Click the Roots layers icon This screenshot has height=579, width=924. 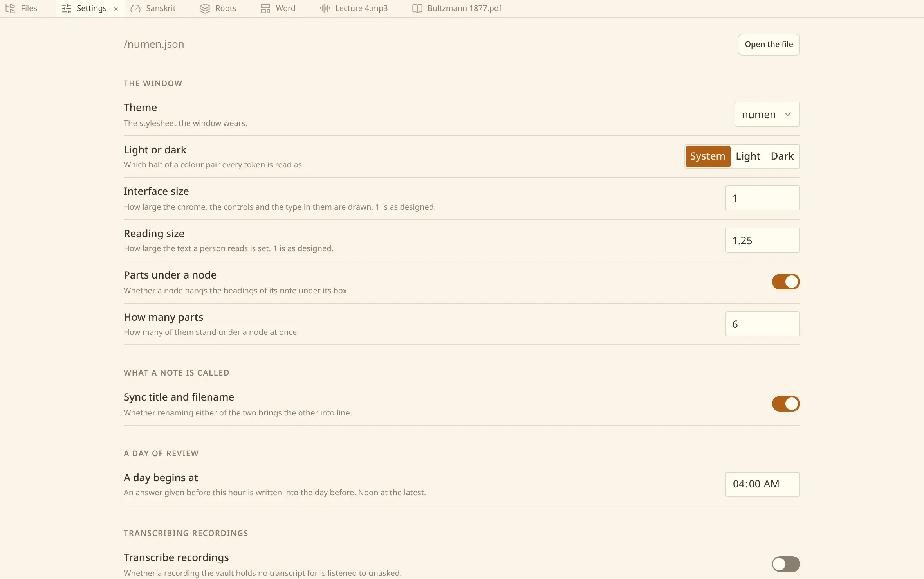click(x=205, y=9)
